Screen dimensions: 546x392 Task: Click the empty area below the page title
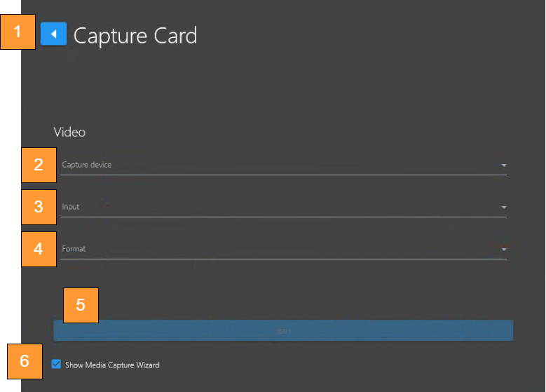coord(280,84)
